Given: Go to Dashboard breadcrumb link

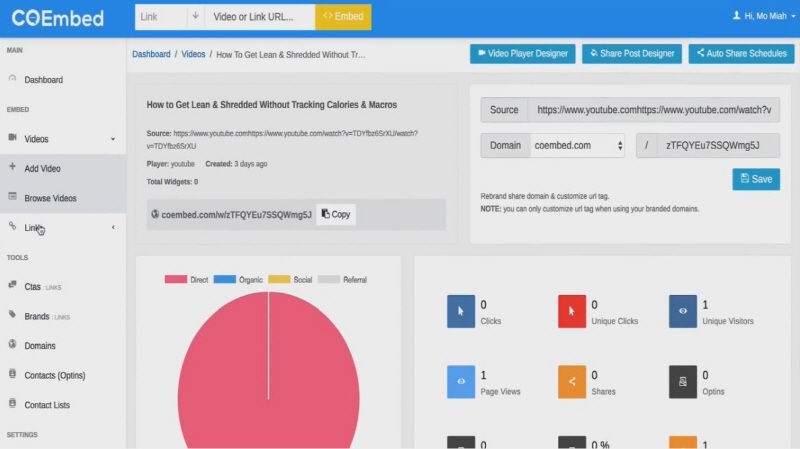Looking at the screenshot, I should click(151, 54).
